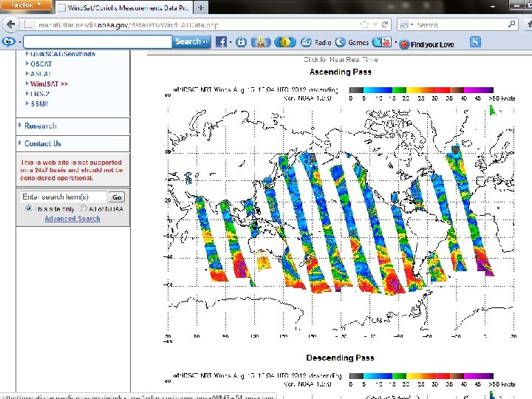The width and height of the screenshot is (532, 399).
Task: Open a new browser tab
Action: [x=202, y=7]
